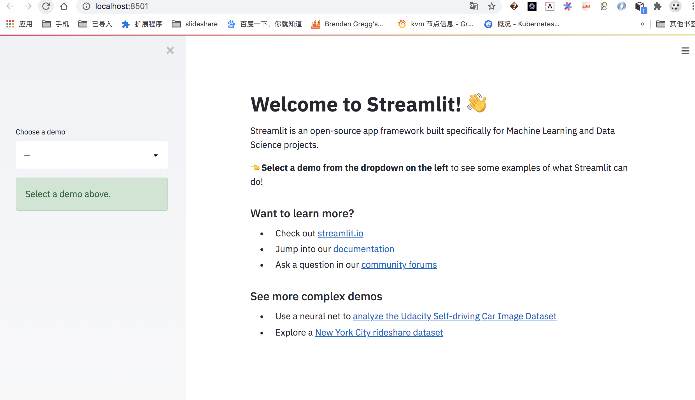
Task: Bookmark this page with the star icon
Action: pyautogui.click(x=491, y=6)
